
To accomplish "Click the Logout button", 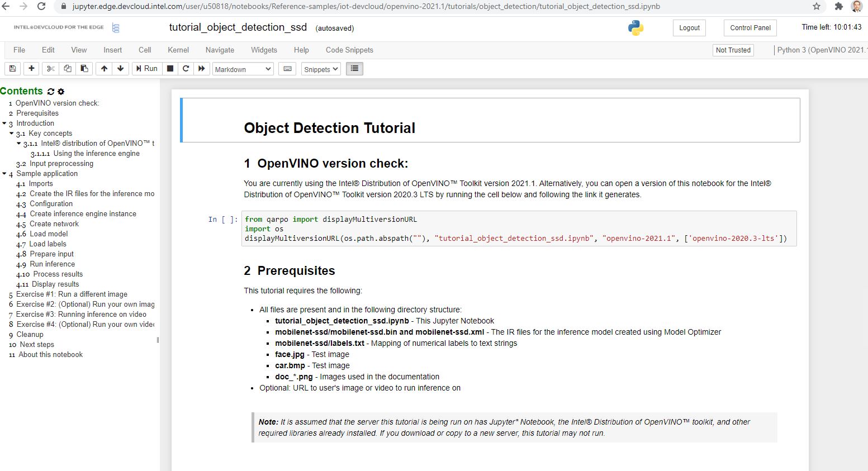I will click(689, 28).
